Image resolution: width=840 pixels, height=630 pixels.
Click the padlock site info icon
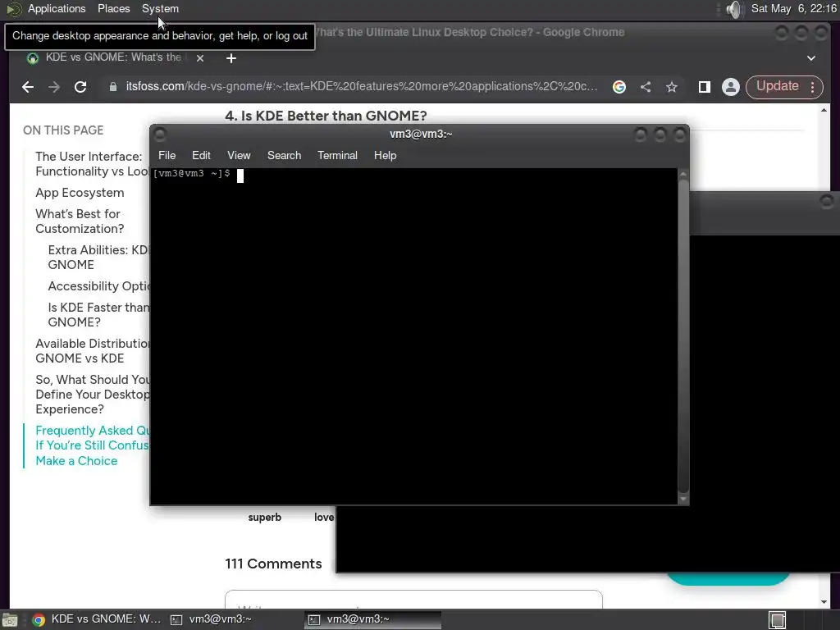point(113,87)
